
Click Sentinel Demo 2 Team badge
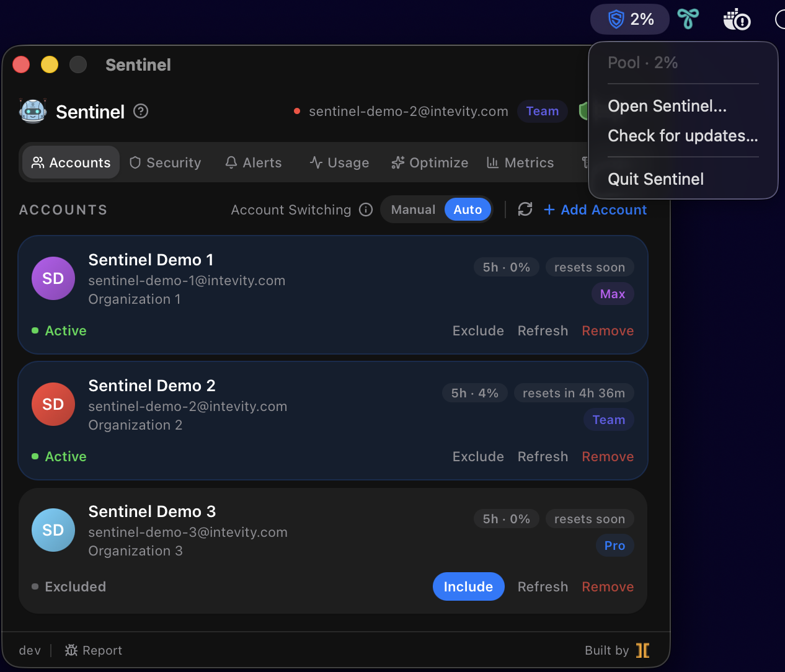click(x=608, y=420)
